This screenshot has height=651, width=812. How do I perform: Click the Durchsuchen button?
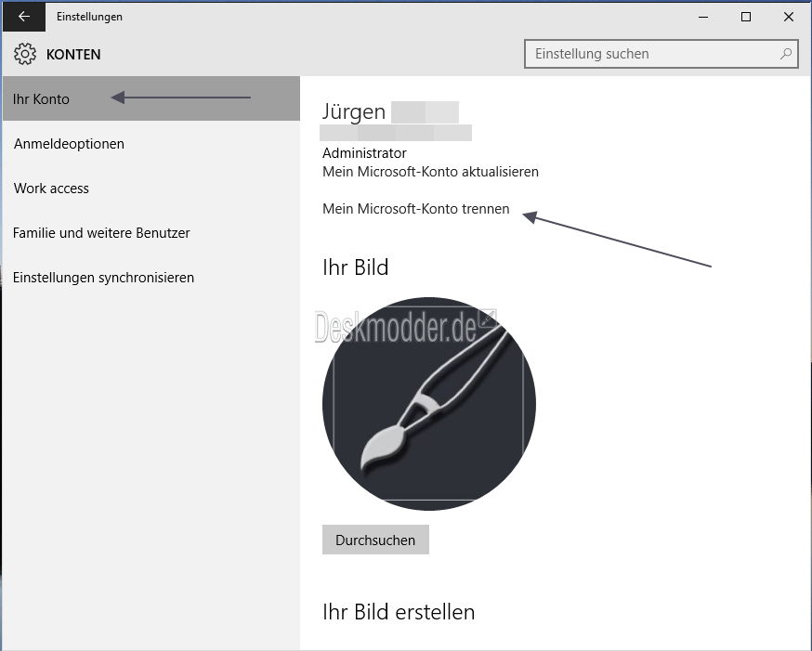(x=375, y=540)
